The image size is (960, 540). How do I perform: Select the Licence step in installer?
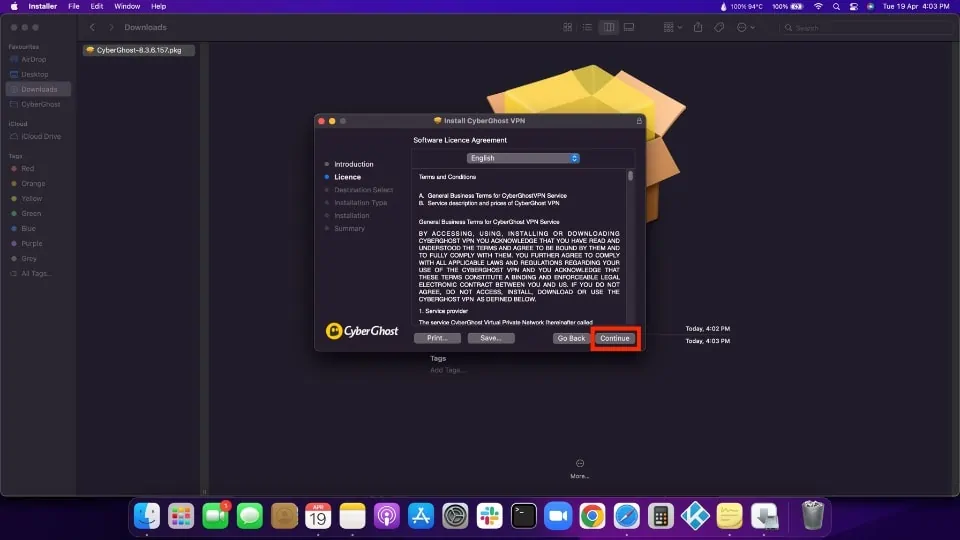point(347,177)
